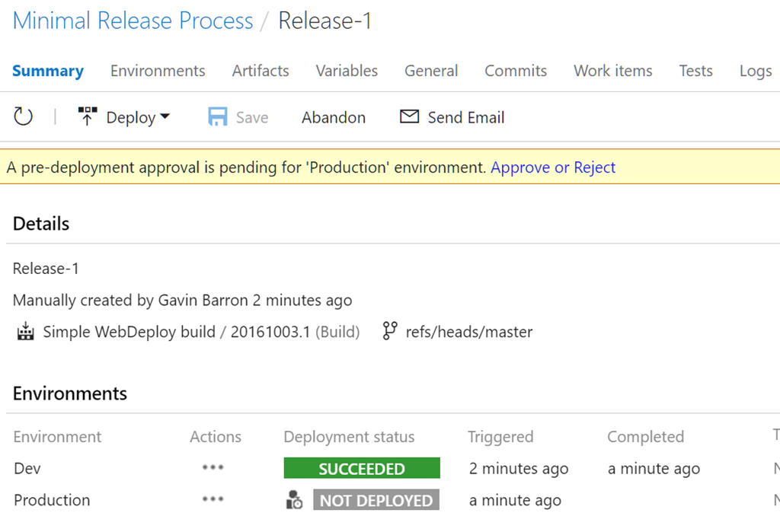Go to the Variables tab
Screen dimensions: 780x532
click(347, 71)
